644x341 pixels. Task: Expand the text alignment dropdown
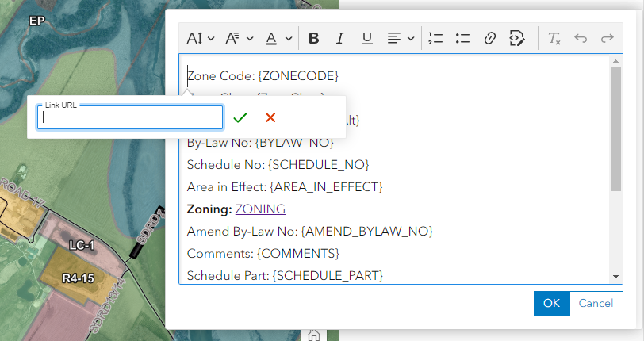(401, 38)
